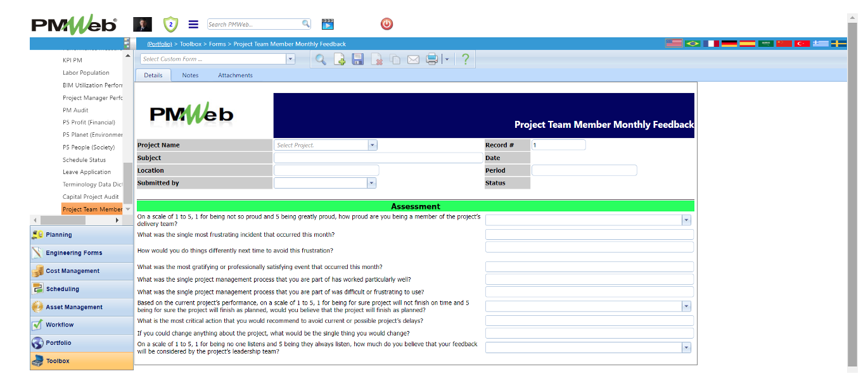Image resolution: width=868 pixels, height=388 pixels.
Task: Open Schedule Status in sidebar
Action: [x=84, y=160]
